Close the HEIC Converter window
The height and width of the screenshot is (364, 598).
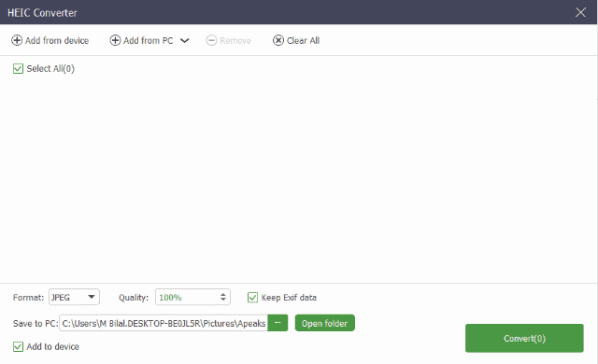[580, 12]
